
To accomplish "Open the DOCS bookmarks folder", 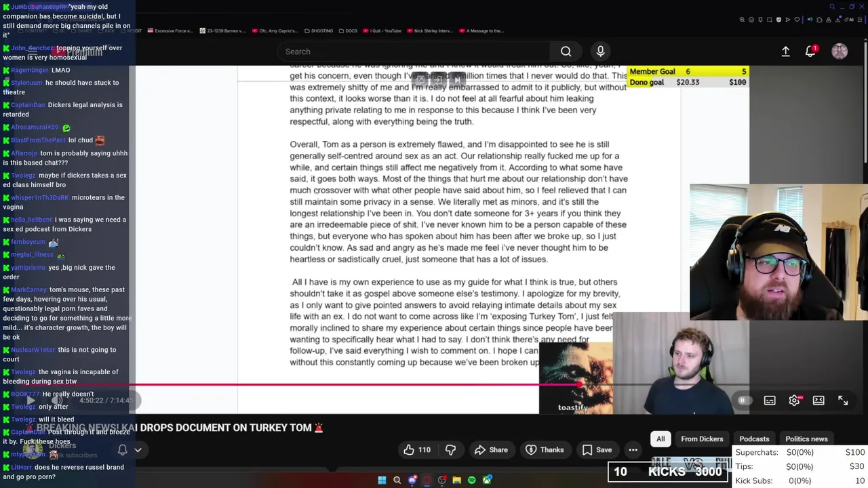I will click(349, 30).
